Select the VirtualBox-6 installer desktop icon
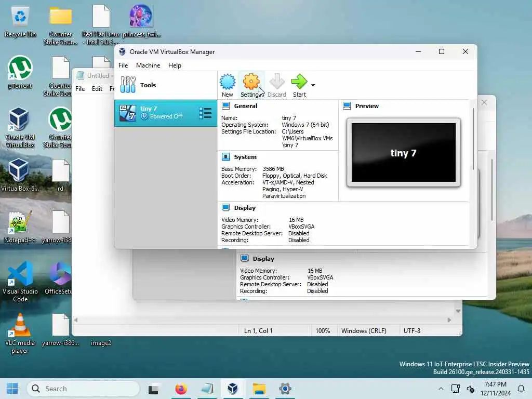 pyautogui.click(x=20, y=175)
